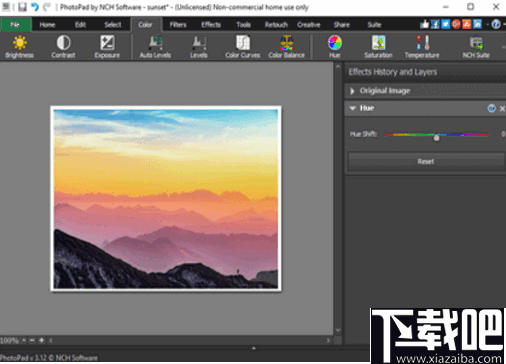506x364 pixels.
Task: Apply Auto Levels to the image
Action: click(155, 47)
